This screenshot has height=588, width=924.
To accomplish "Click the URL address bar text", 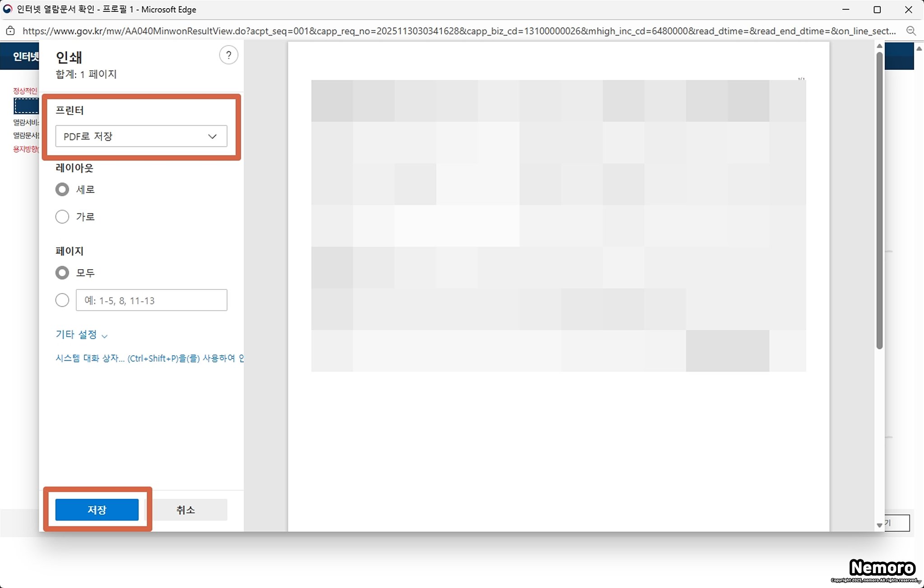I will pyautogui.click(x=451, y=31).
